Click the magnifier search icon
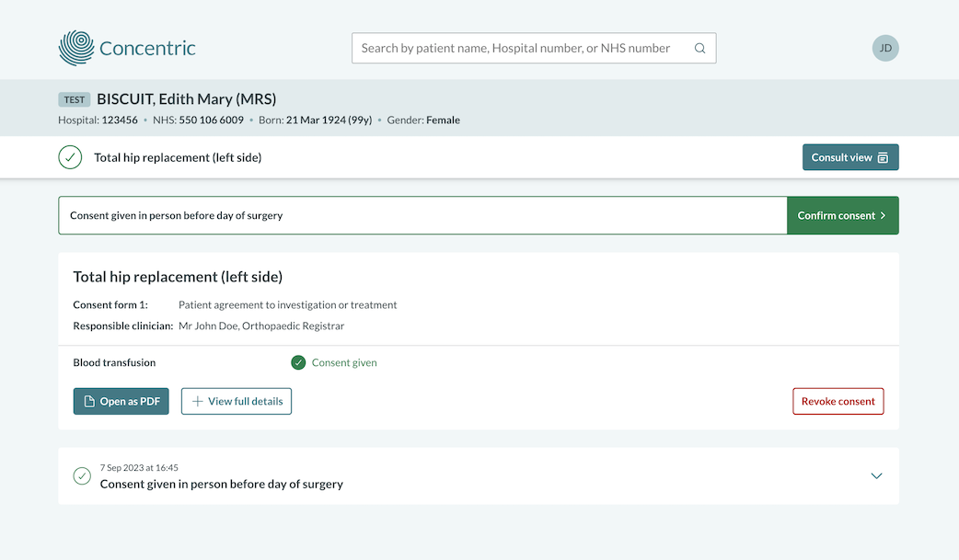Screen dimensions: 959x560 click(x=699, y=49)
